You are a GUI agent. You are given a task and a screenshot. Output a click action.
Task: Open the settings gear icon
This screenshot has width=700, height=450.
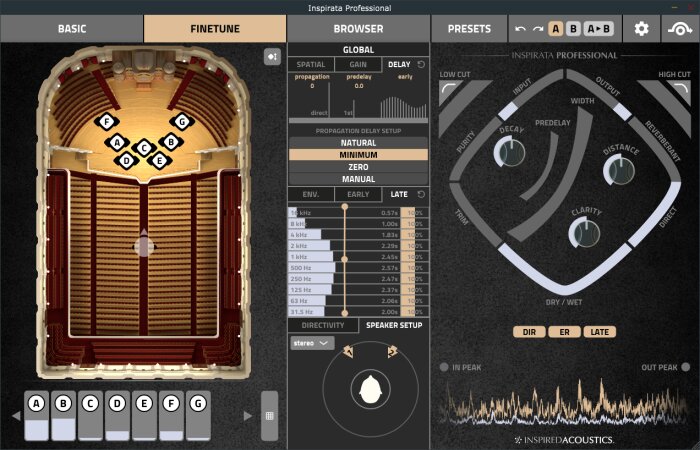pos(642,29)
